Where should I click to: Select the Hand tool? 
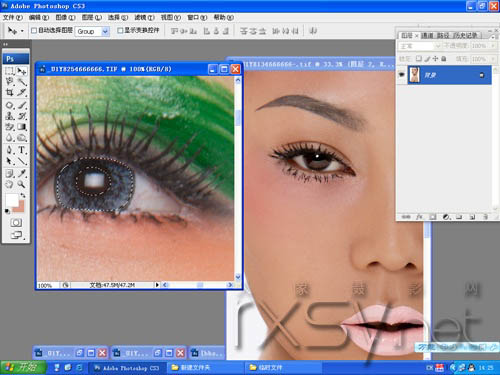click(x=10, y=184)
